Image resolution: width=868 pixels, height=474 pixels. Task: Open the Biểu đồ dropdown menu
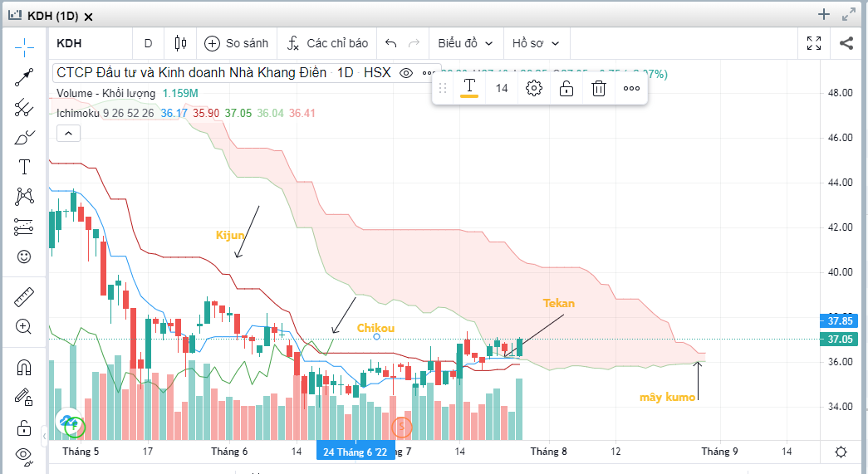[x=465, y=43]
